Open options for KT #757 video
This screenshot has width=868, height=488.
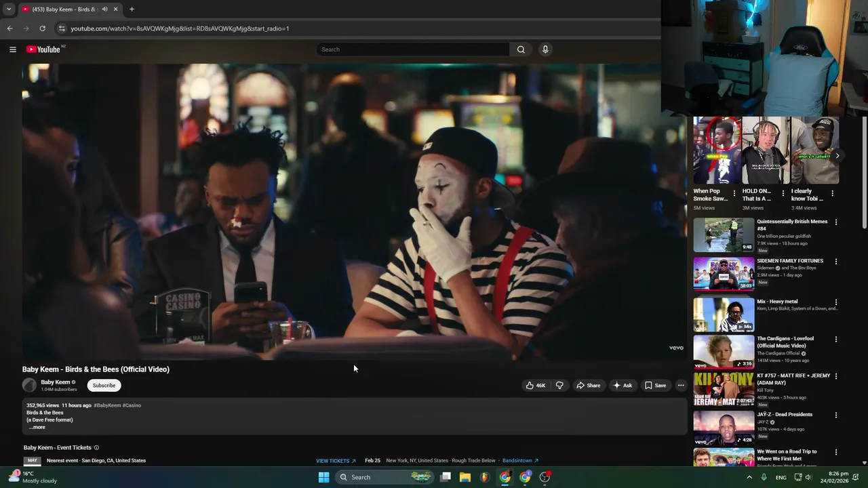(835, 376)
